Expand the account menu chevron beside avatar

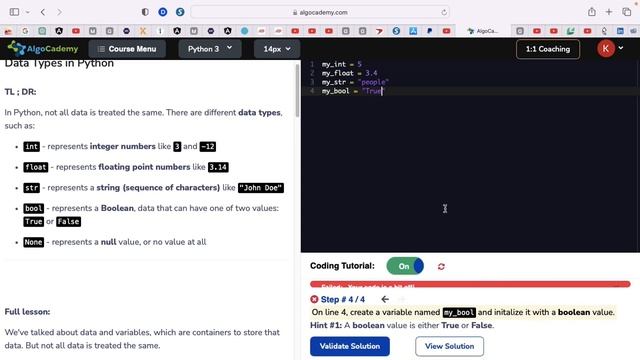tap(621, 48)
